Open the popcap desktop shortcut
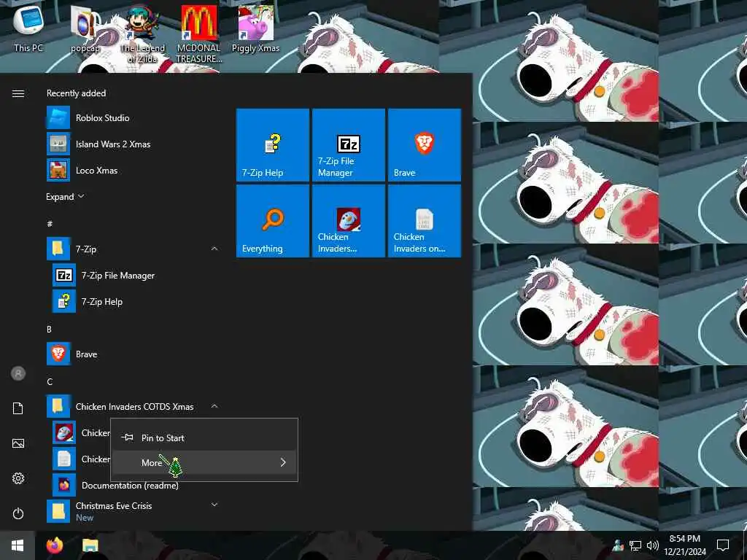 point(85,28)
